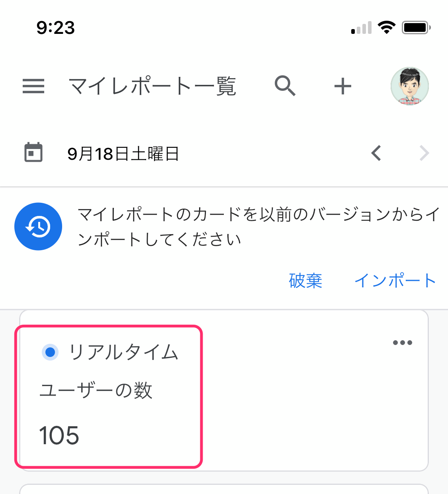Tap the user count value 105
The height and width of the screenshot is (494, 448).
59,435
